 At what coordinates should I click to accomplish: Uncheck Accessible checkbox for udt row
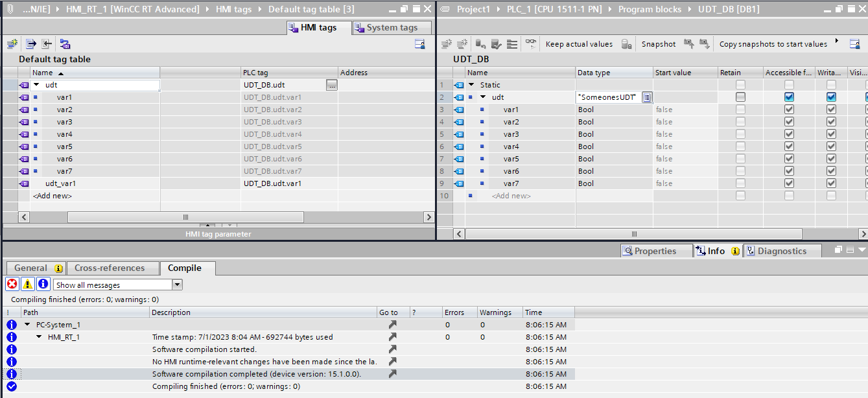tap(789, 97)
